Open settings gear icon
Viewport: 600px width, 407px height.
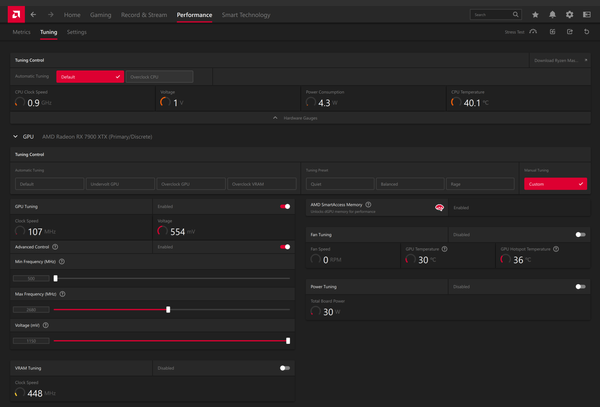569,15
